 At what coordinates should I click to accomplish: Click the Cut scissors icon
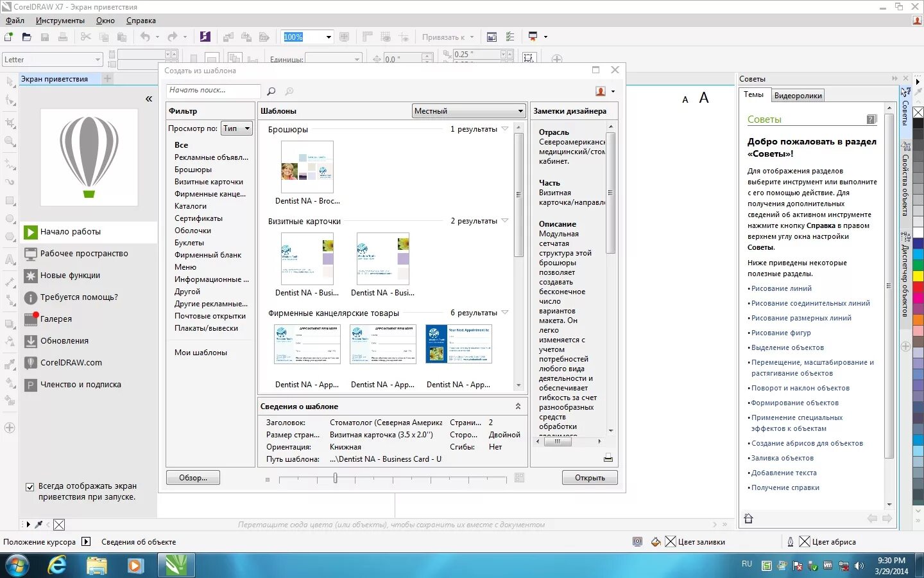coord(85,37)
